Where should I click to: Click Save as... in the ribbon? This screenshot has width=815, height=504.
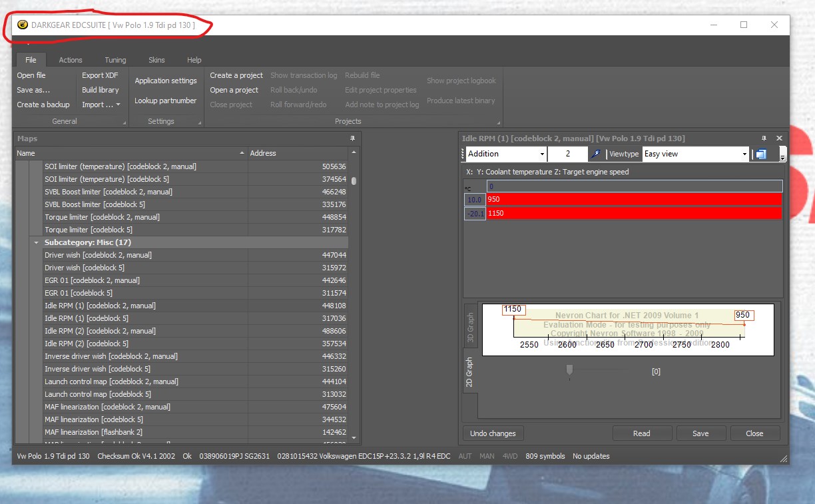click(33, 90)
